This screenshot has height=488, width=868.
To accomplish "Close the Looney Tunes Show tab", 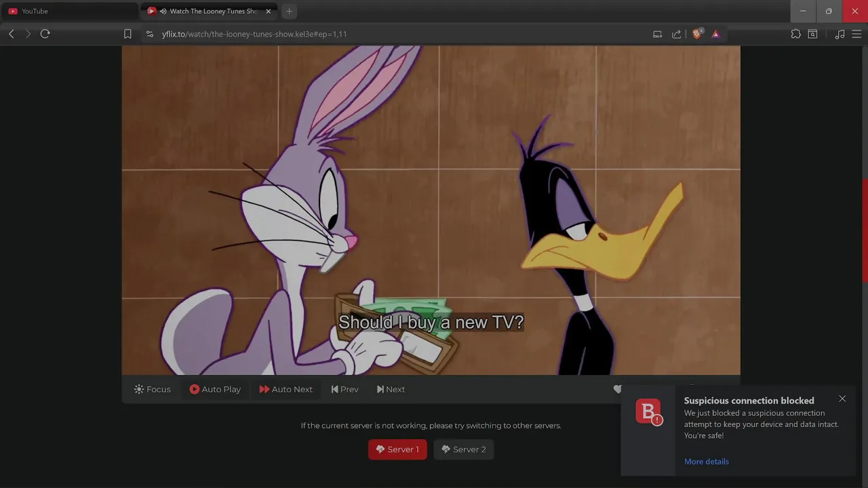I will click(x=268, y=11).
